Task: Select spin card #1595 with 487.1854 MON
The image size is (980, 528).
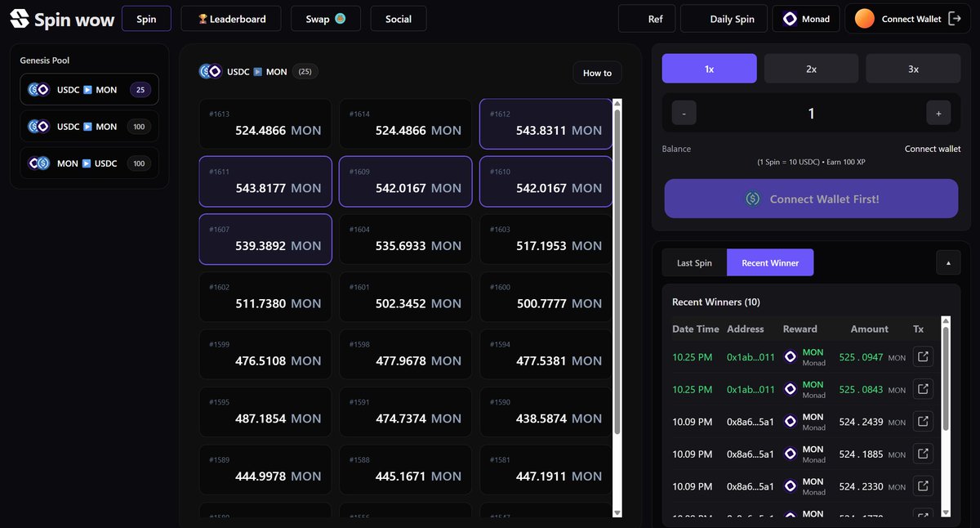Action: (265, 412)
